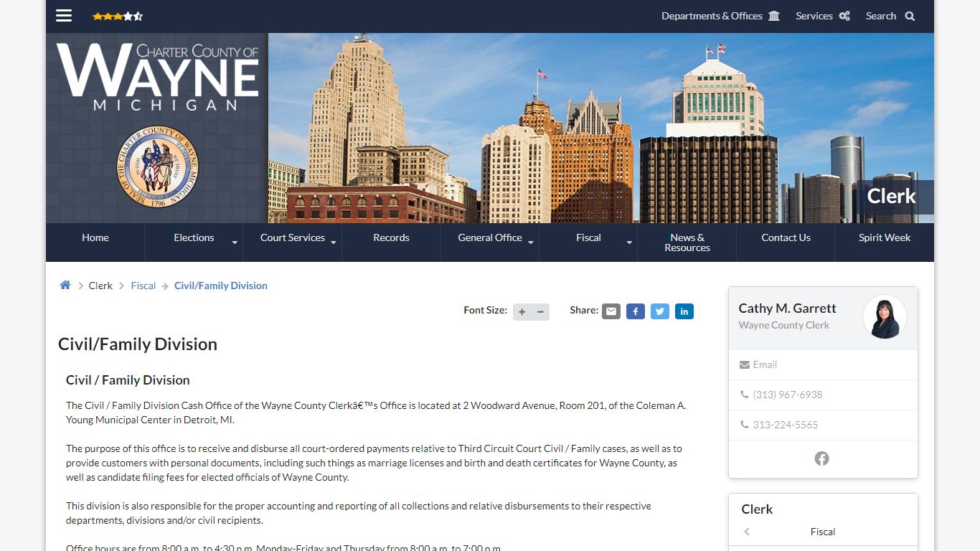This screenshot has height=551, width=980.
Task: Expand the Elections menu arrow
Action: (x=235, y=242)
